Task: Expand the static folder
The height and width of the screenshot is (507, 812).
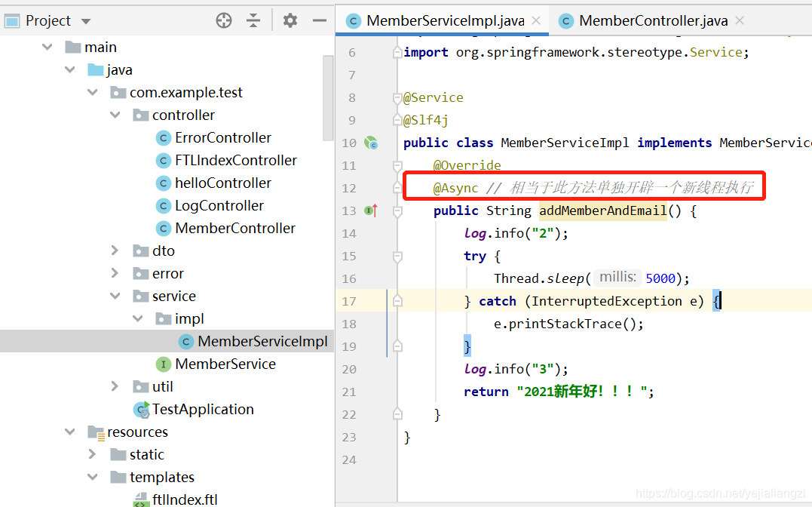Action: (x=93, y=455)
